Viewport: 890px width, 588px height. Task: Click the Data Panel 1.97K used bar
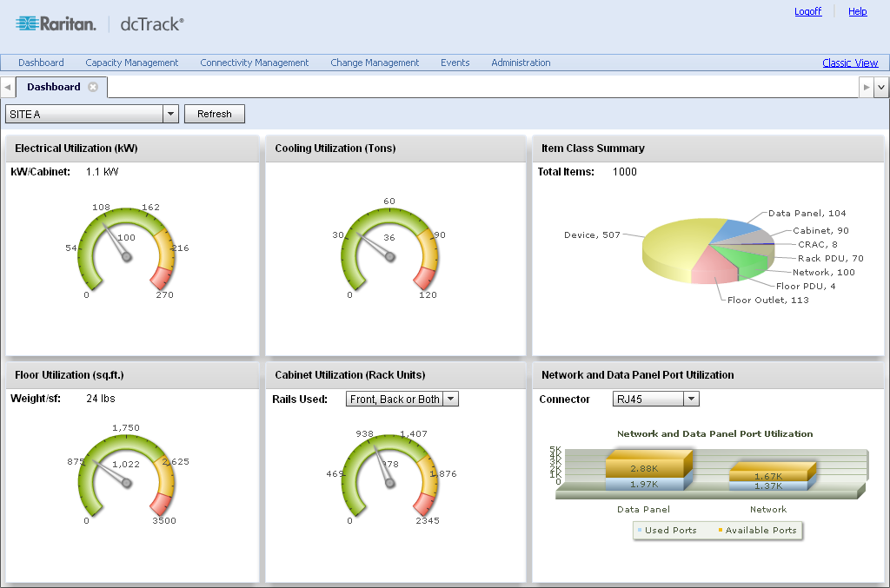click(644, 485)
